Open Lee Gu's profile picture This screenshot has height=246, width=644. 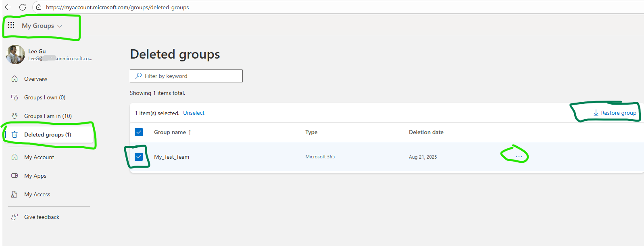click(16, 55)
